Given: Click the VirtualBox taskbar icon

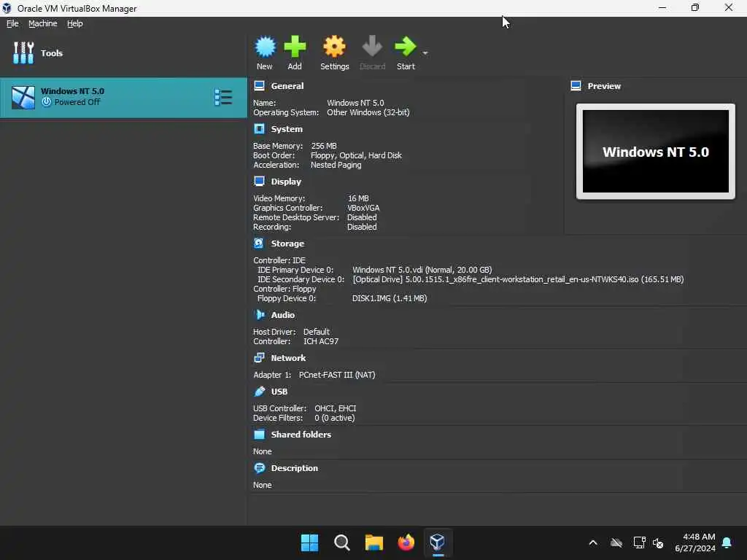Looking at the screenshot, I should (438, 542).
